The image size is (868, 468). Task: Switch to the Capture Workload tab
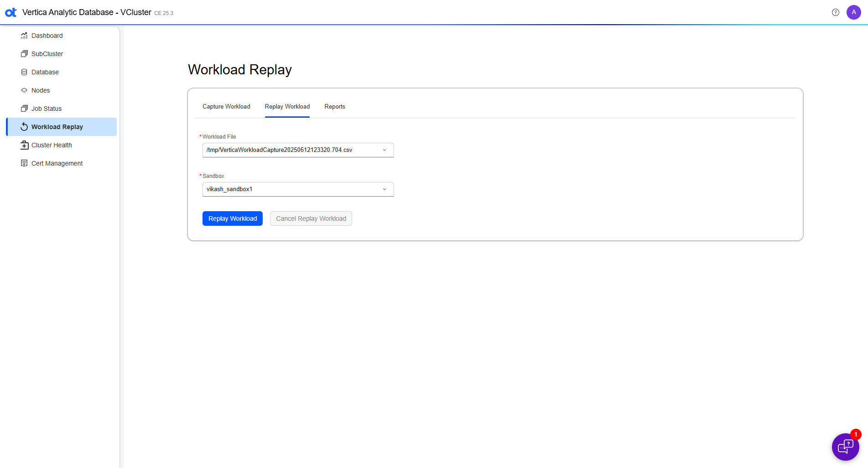226,107
